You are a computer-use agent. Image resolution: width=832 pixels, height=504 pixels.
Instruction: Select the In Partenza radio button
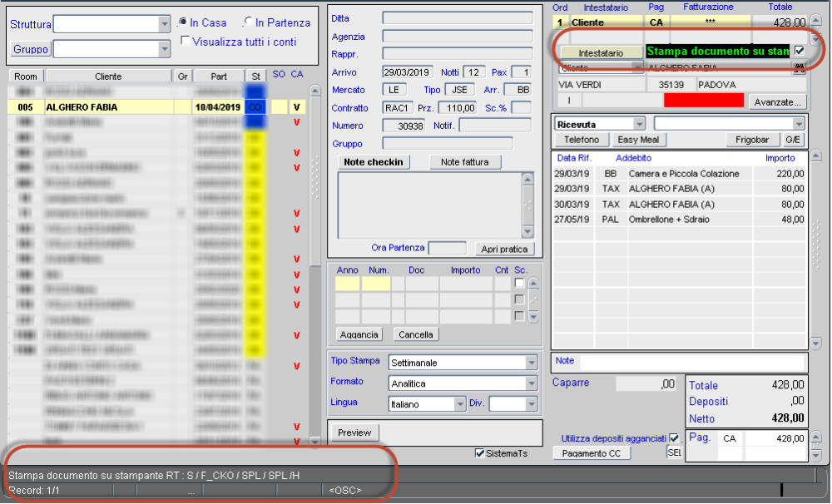249,22
